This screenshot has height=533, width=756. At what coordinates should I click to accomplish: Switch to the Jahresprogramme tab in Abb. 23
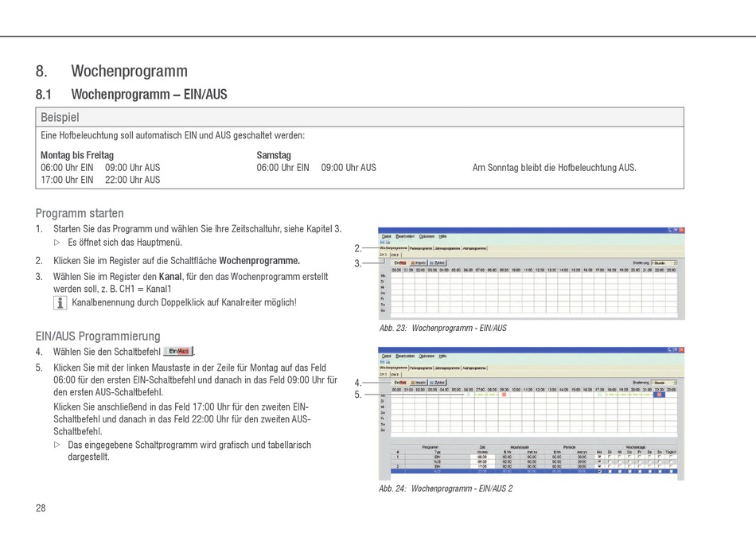click(447, 248)
